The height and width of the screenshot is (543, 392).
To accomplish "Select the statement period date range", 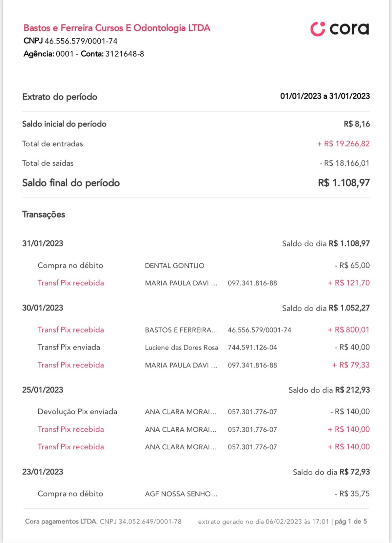I will tap(325, 96).
